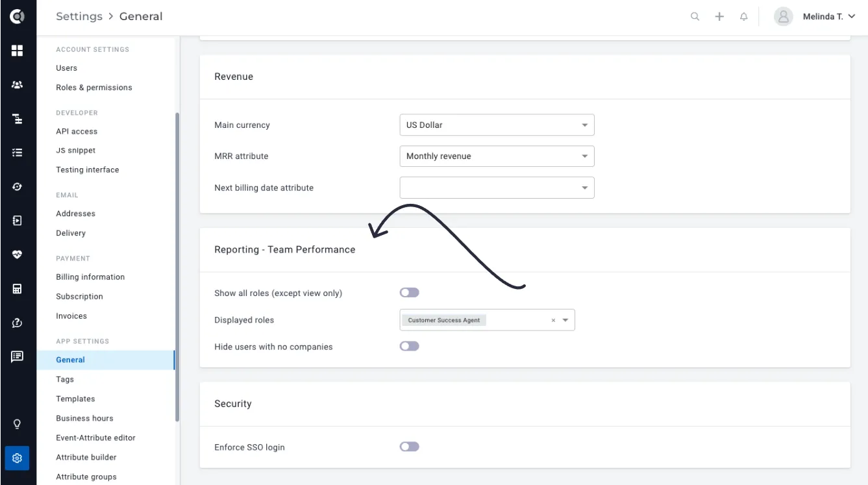The image size is (868, 485).
Task: Toggle Show all roles switch
Action: [410, 293]
